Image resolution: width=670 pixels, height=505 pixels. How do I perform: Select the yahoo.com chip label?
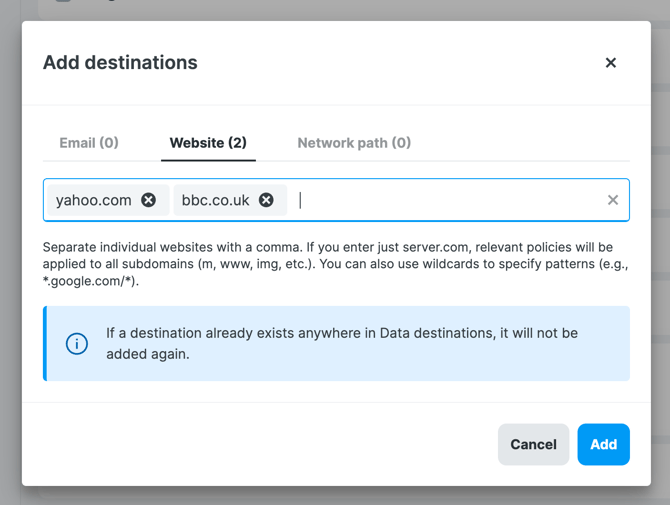(93, 200)
